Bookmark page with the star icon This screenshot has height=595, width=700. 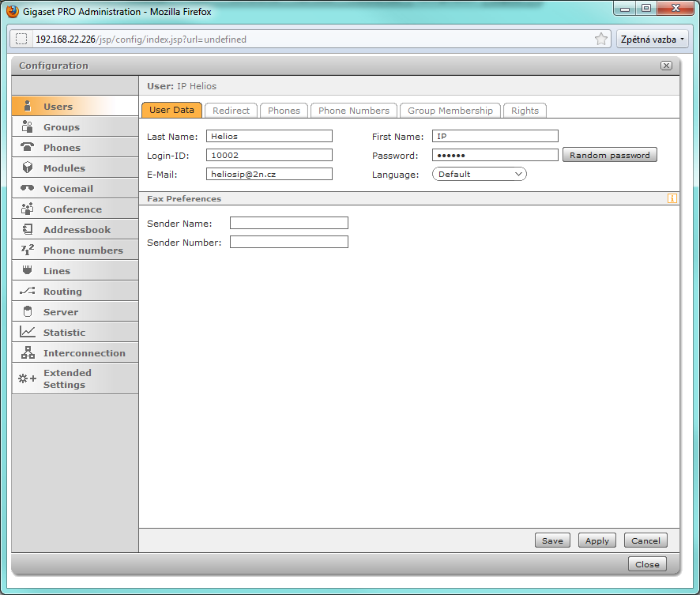[601, 39]
